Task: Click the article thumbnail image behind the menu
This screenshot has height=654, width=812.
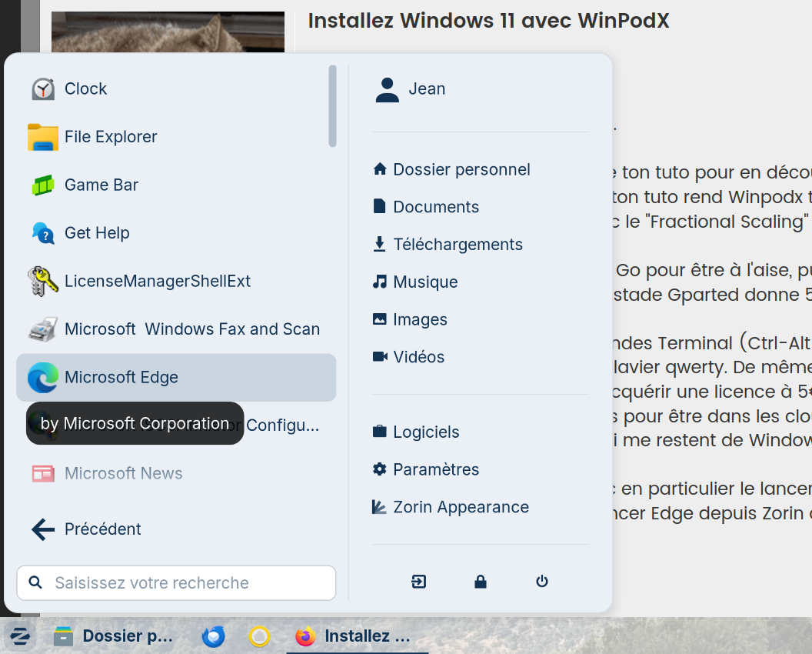Action: [x=168, y=32]
